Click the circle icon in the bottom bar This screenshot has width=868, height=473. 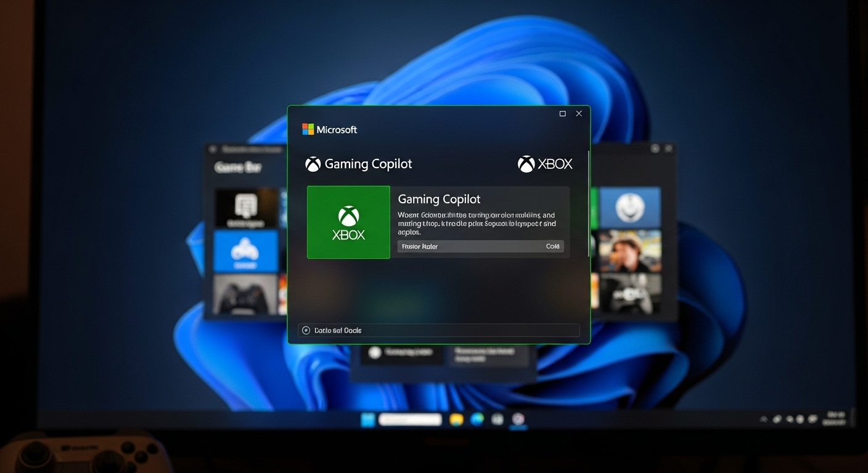tap(306, 331)
